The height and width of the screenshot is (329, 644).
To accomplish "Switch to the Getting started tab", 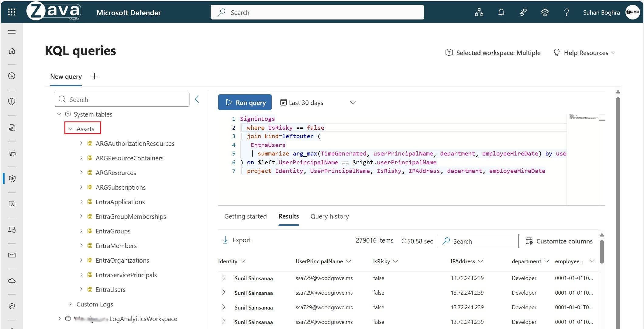I will (x=245, y=216).
